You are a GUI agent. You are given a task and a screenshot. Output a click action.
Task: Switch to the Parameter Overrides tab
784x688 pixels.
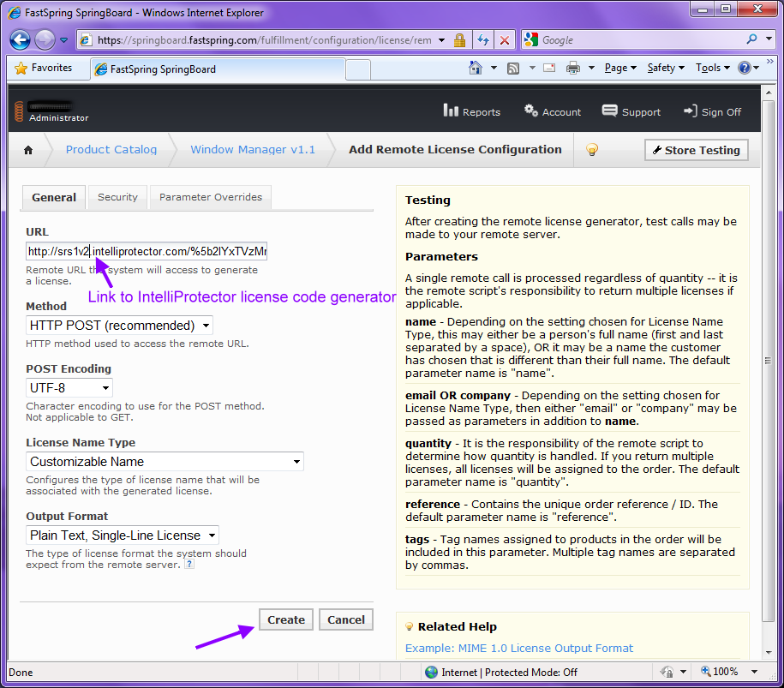211,198
